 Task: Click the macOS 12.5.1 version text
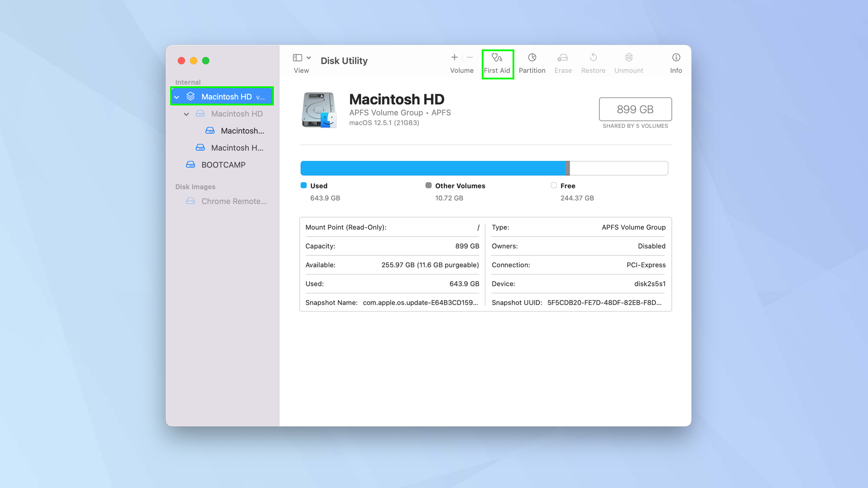point(384,123)
